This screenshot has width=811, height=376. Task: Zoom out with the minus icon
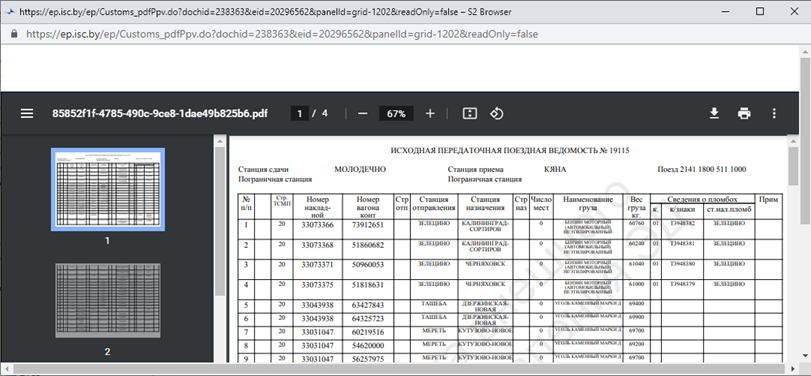(363, 114)
